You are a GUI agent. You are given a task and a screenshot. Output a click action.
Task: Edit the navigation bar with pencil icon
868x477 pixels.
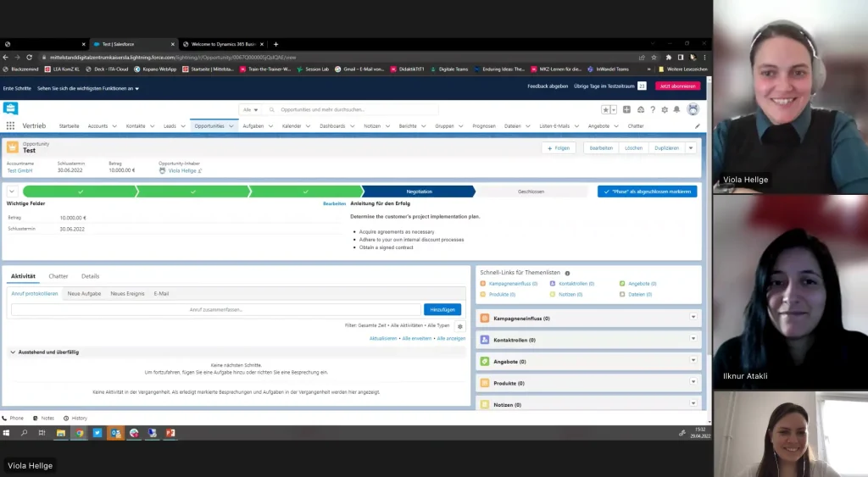(697, 126)
